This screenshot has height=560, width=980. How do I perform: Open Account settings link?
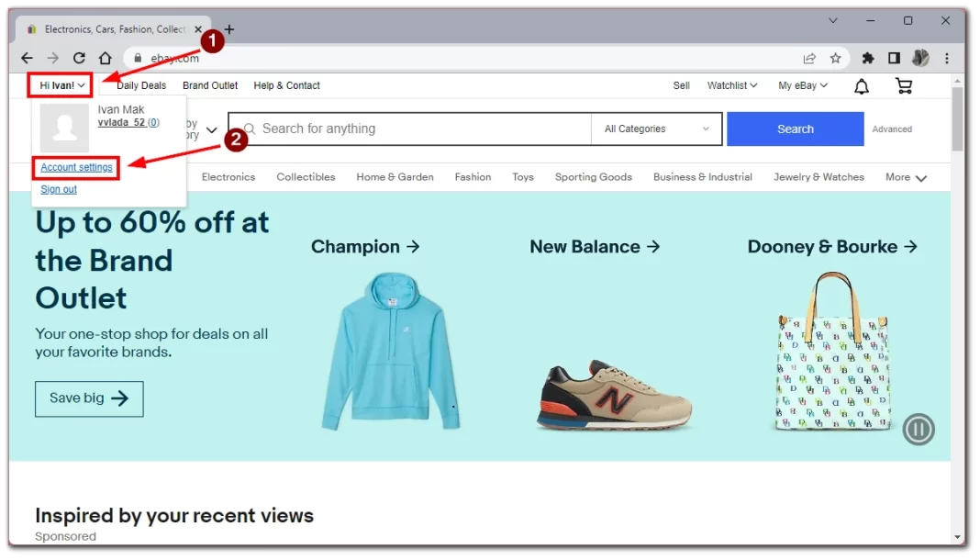(76, 168)
